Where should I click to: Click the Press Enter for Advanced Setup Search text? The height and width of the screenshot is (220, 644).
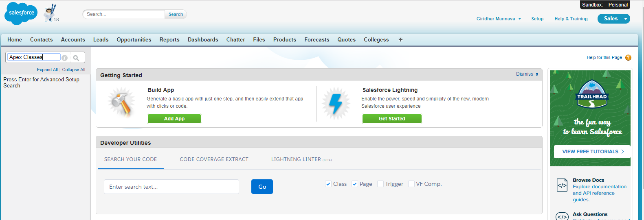[x=41, y=83]
